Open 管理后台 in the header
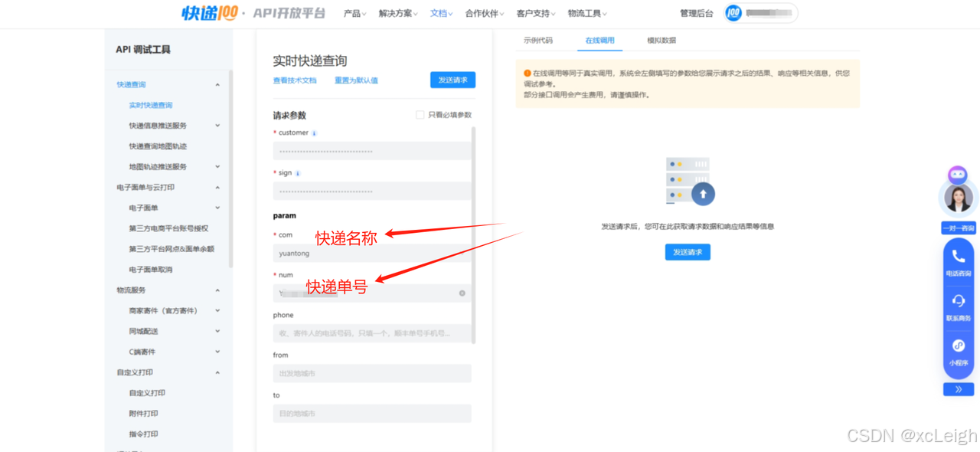980x452 pixels. pyautogui.click(x=697, y=13)
